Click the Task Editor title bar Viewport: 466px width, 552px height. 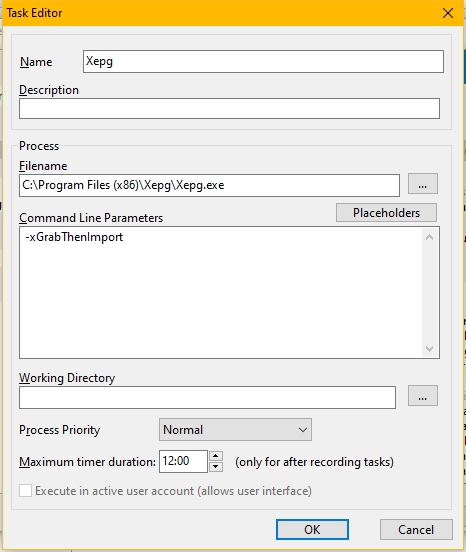coord(218,13)
